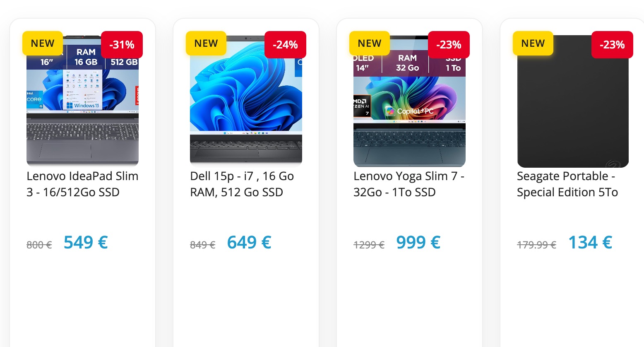Follow the Seagate Portable Special Edition 5To title
Viewport: 644px width, 347px height.
coord(567,184)
